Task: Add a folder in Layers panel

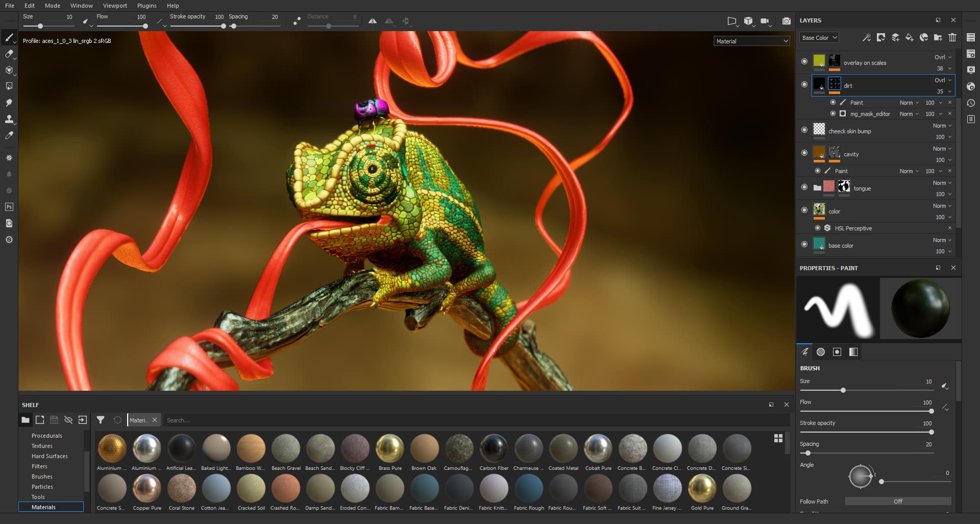Action: click(x=938, y=37)
